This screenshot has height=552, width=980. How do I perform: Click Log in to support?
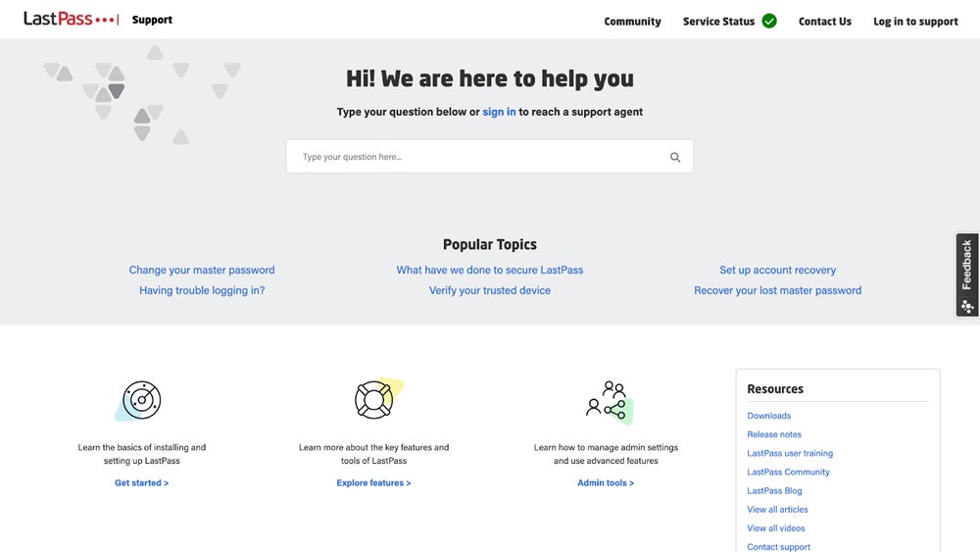pyautogui.click(x=915, y=22)
